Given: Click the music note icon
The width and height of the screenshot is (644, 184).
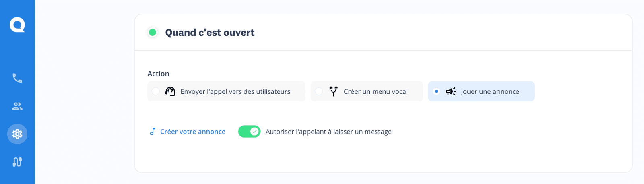Looking at the screenshot, I should click(153, 132).
